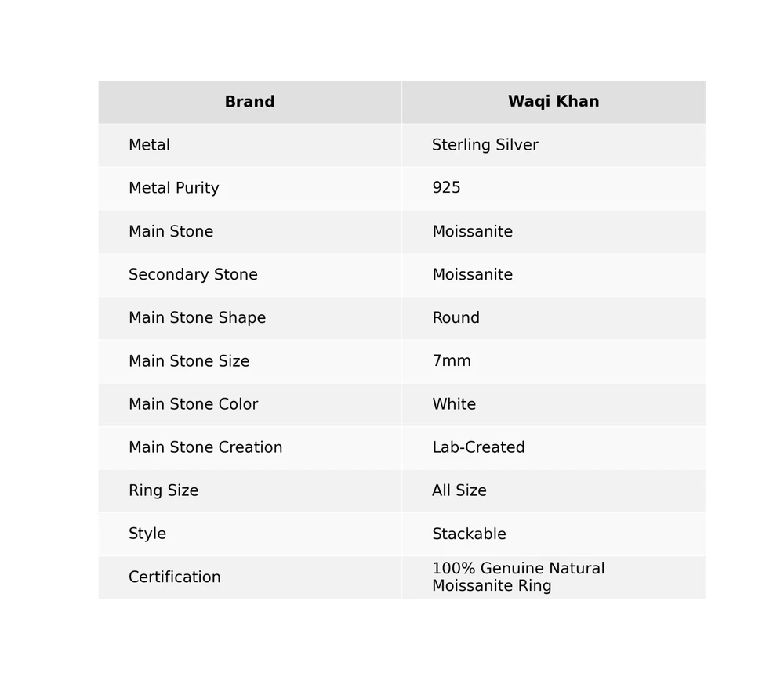Screen dimensions: 784x673
Task: Click the Brand header cell
Action: (x=249, y=102)
